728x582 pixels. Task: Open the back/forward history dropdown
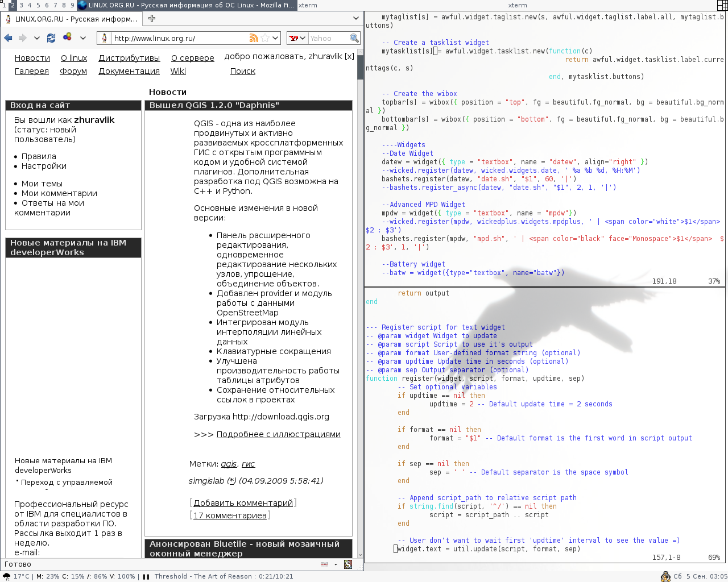pos(37,38)
